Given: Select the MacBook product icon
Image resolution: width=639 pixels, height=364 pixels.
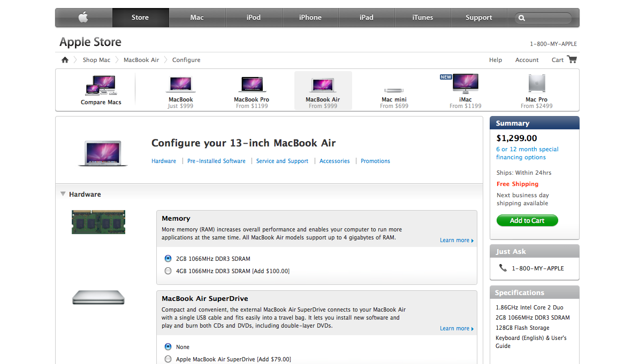Looking at the screenshot, I should click(180, 84).
